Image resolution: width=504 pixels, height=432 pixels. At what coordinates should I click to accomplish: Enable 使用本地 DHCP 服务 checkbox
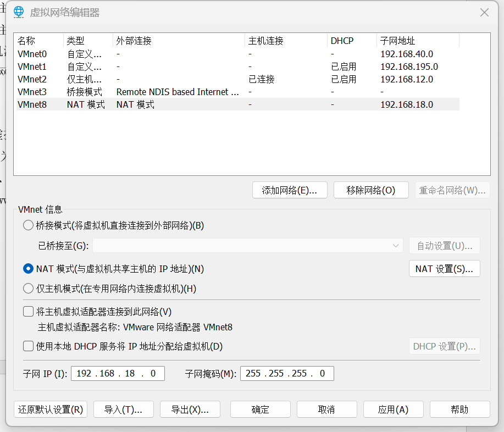click(x=27, y=346)
